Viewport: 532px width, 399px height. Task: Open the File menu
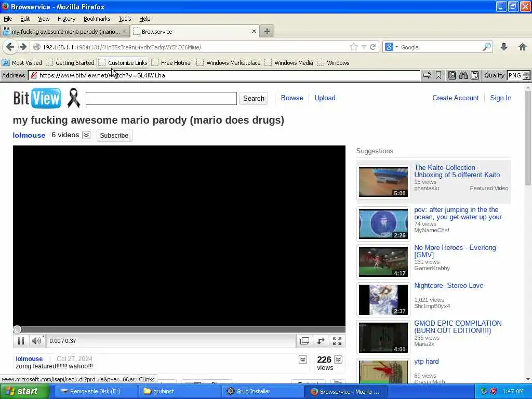[x=8, y=19]
